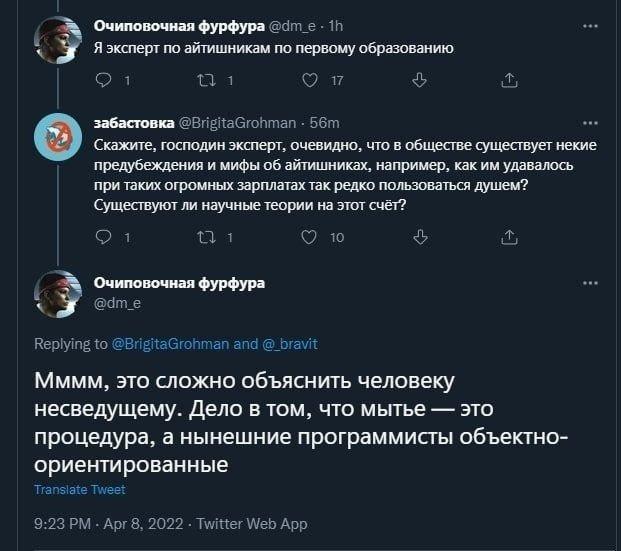
Task: Like забастовка's tweet with 10 likes
Action: [308, 237]
